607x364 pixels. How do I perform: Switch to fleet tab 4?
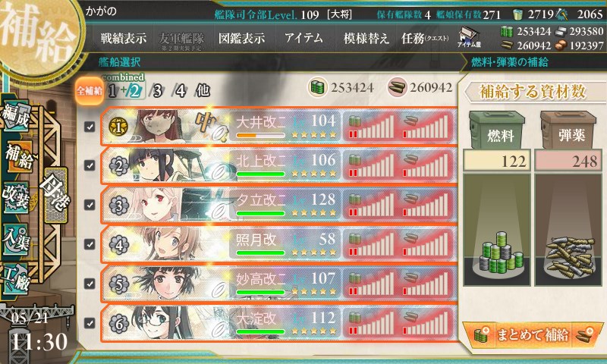coord(181,91)
